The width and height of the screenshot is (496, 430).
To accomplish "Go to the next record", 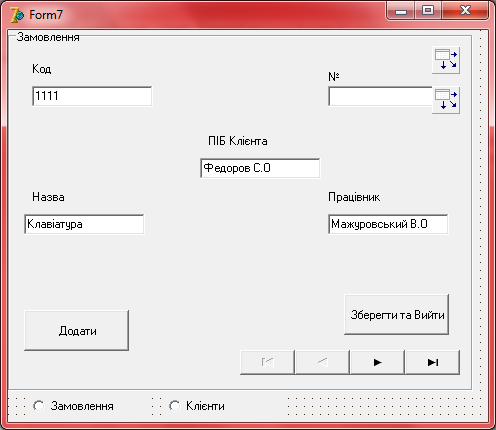I will pos(377,362).
